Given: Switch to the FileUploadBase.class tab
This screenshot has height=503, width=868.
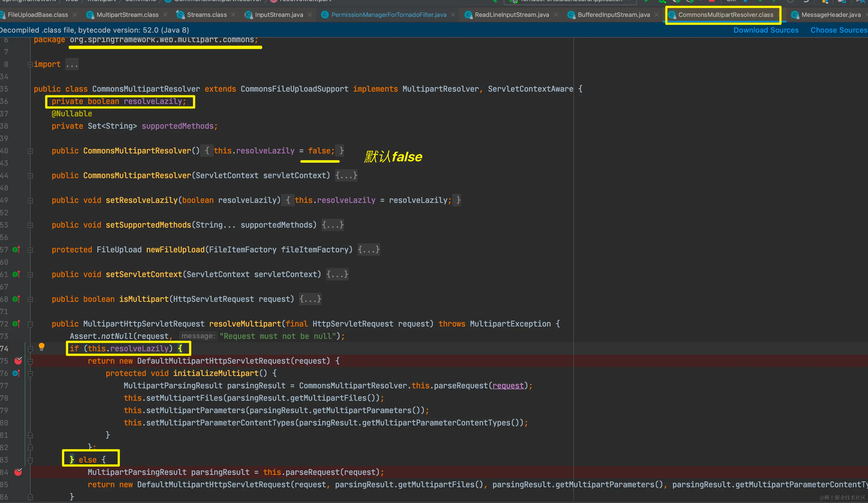Looking at the screenshot, I should pos(38,15).
